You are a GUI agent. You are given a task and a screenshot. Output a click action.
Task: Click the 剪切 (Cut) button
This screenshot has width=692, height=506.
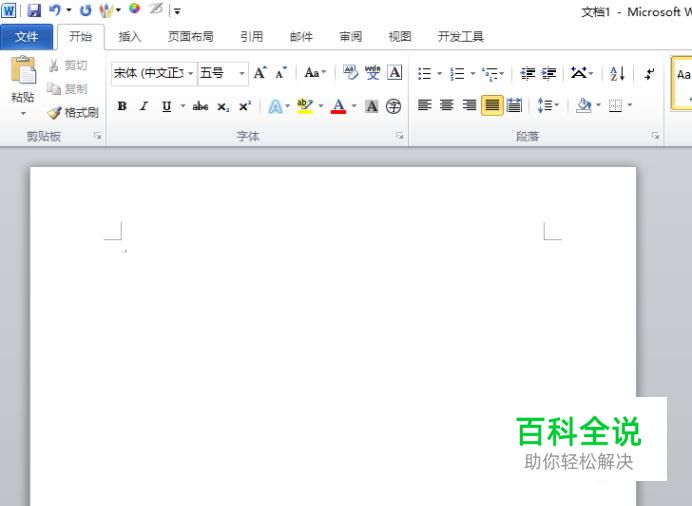point(68,66)
